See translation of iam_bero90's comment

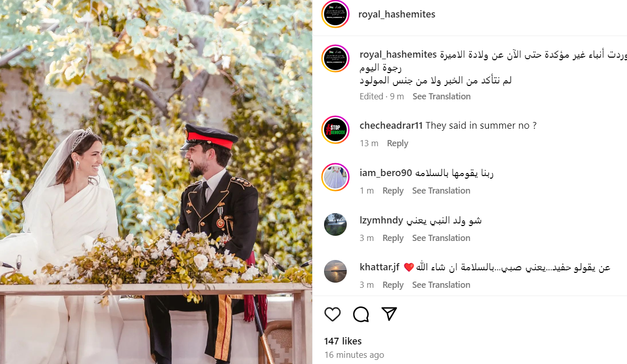point(441,191)
